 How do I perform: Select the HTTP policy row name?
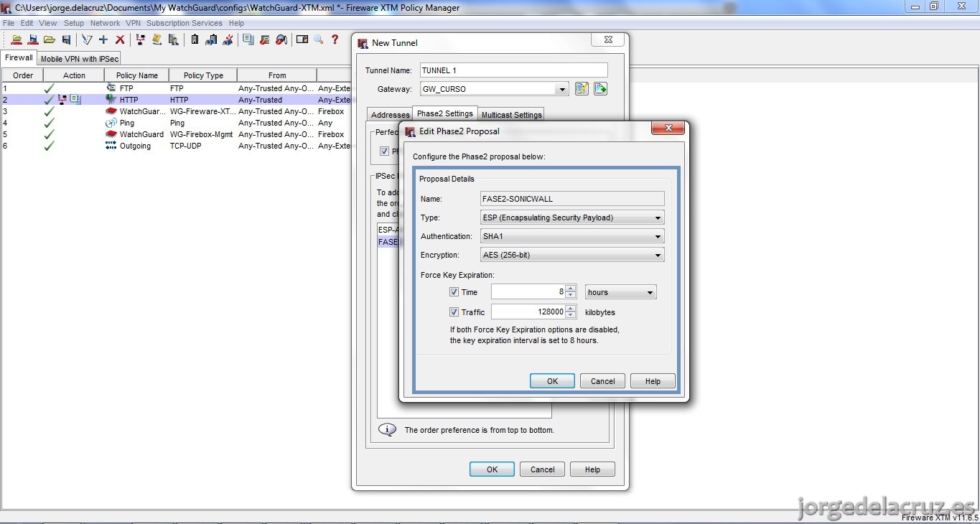(x=129, y=100)
